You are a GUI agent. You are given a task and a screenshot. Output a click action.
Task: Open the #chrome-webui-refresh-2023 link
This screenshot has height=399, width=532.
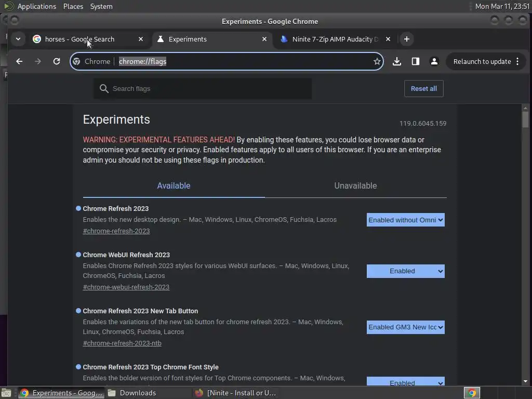click(126, 287)
